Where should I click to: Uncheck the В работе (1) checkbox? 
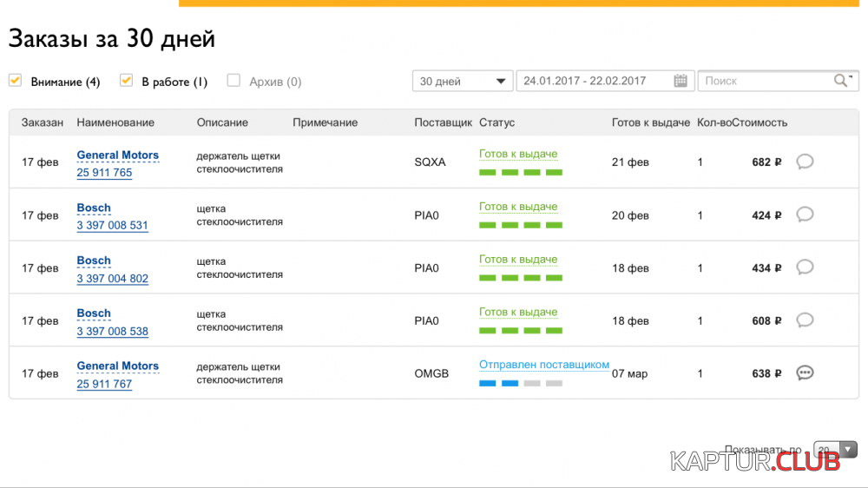click(x=126, y=80)
